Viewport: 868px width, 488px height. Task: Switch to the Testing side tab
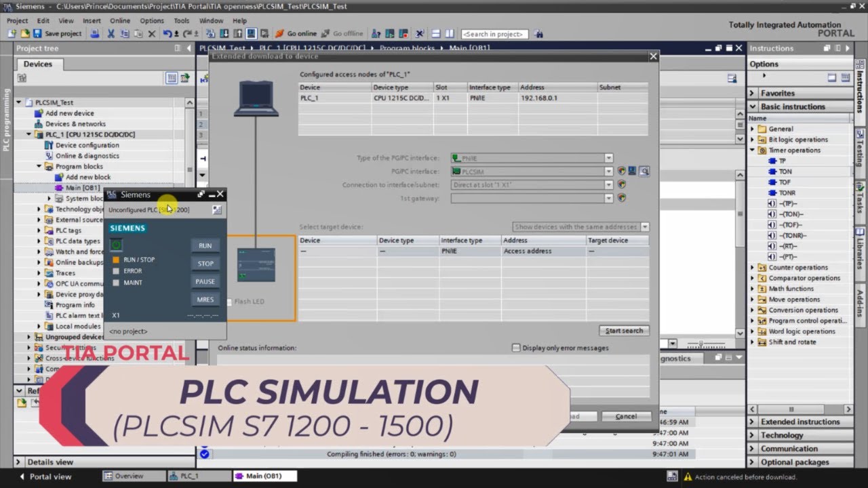861,148
